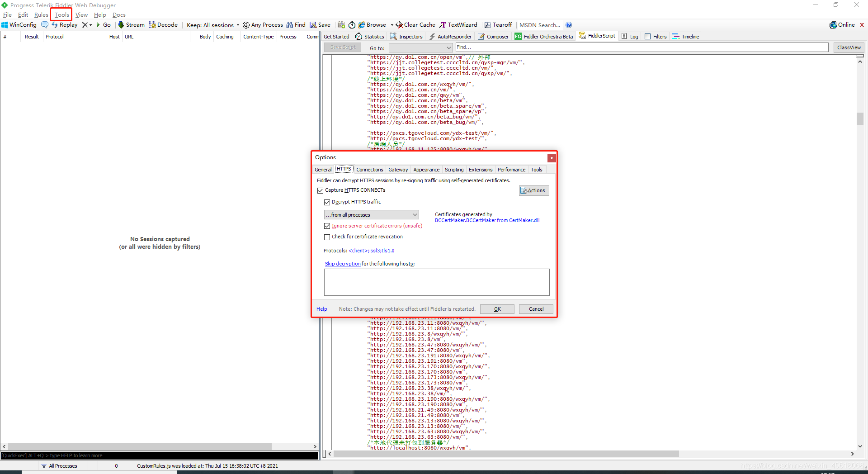Toggle Decrypt HTTPS traffic checkbox
868x474 pixels.
pos(327,202)
